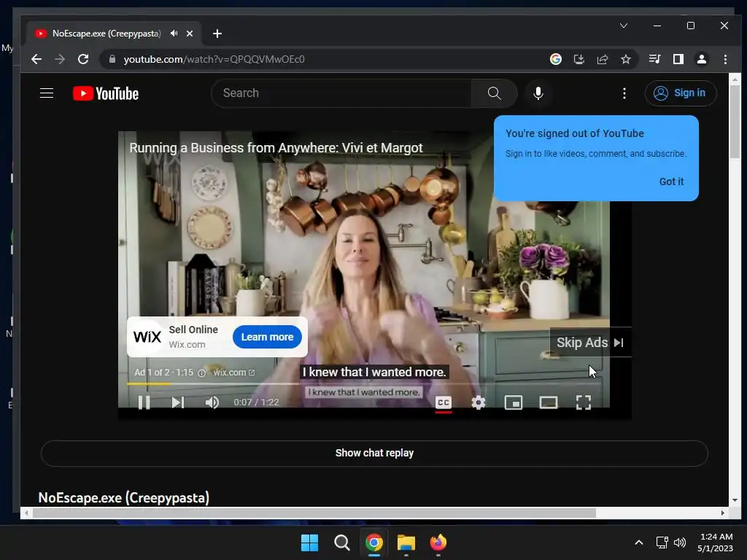Image resolution: width=747 pixels, height=560 pixels.
Task: Enter full screen mode
Action: click(583, 402)
